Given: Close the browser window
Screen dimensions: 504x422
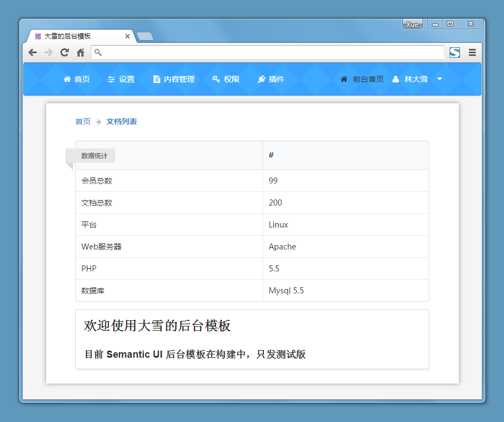Looking at the screenshot, I should [x=470, y=24].
